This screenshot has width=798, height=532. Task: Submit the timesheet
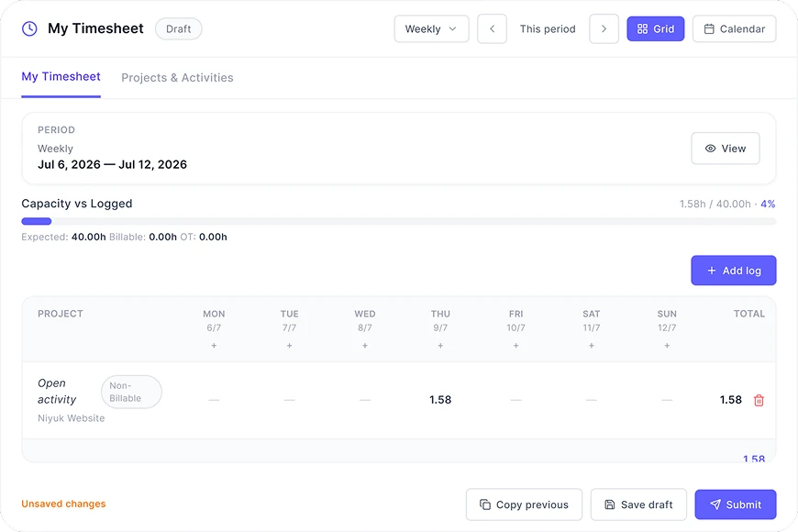pyautogui.click(x=736, y=504)
